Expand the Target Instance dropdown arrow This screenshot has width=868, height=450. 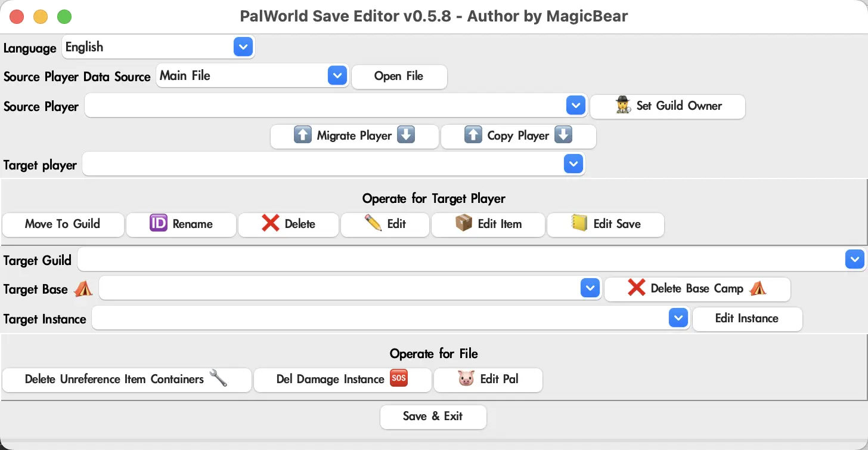(x=678, y=318)
